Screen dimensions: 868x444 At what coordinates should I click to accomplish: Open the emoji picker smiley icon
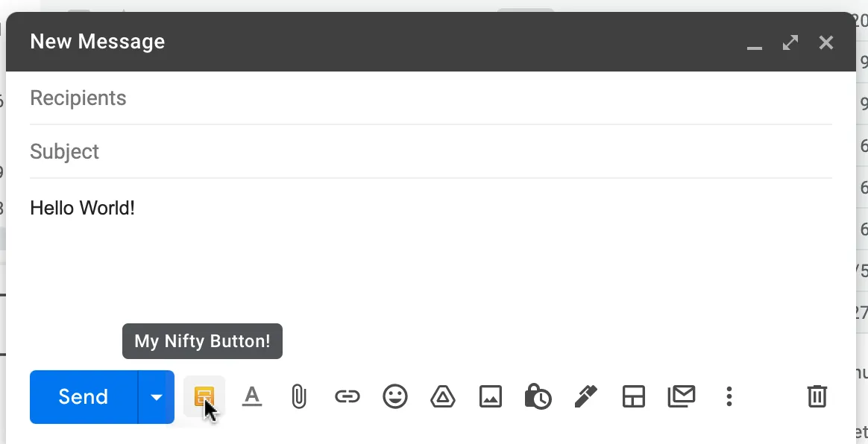tap(395, 396)
